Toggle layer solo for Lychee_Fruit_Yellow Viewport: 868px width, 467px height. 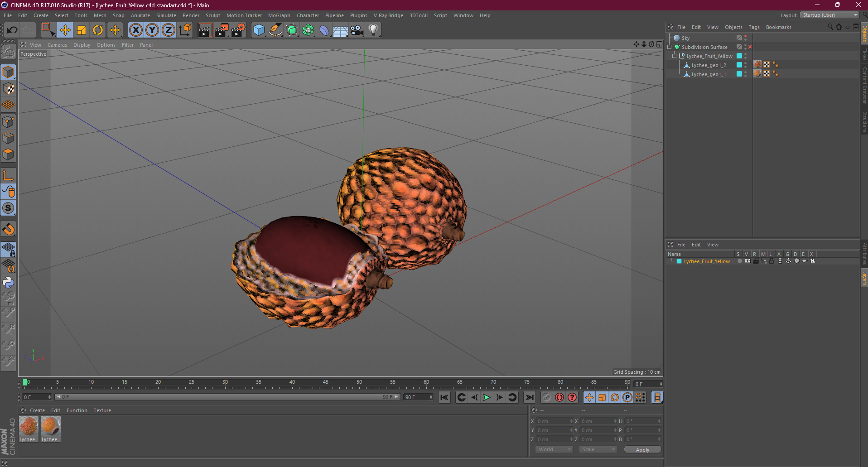[739, 261]
